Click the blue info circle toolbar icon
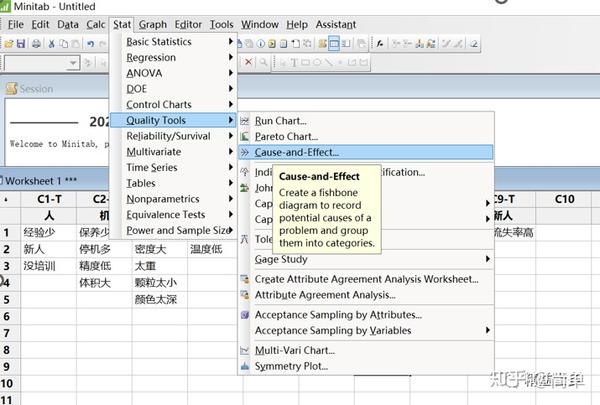 261,44
